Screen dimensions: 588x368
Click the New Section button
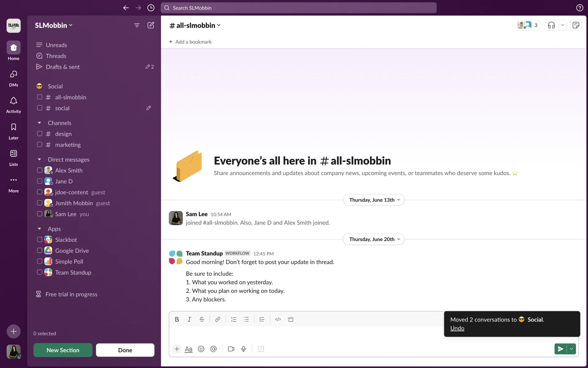(x=63, y=350)
